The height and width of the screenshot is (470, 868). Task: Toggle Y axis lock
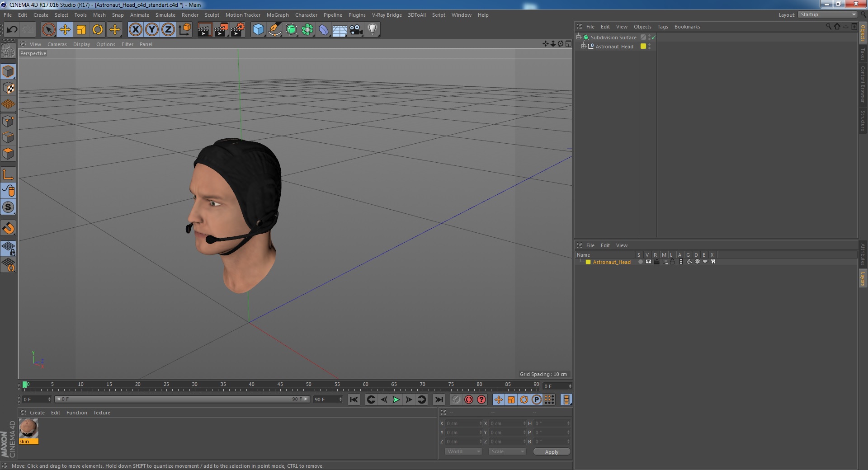tap(152, 30)
